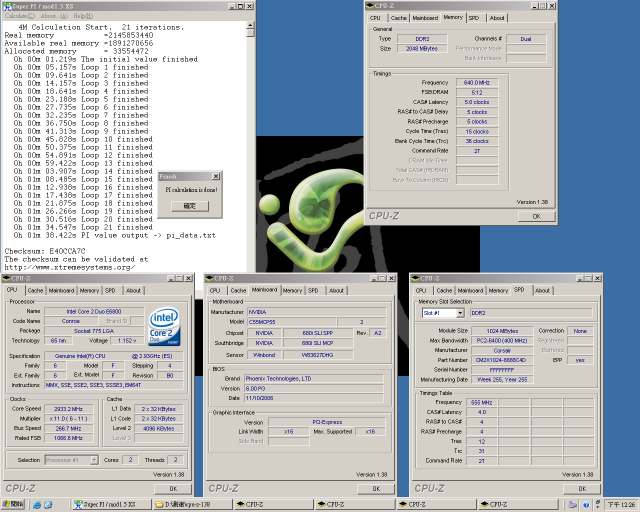Select CPU tab in Mainboard CPU-Z window
The width and height of the screenshot is (640, 512).
(x=215, y=290)
